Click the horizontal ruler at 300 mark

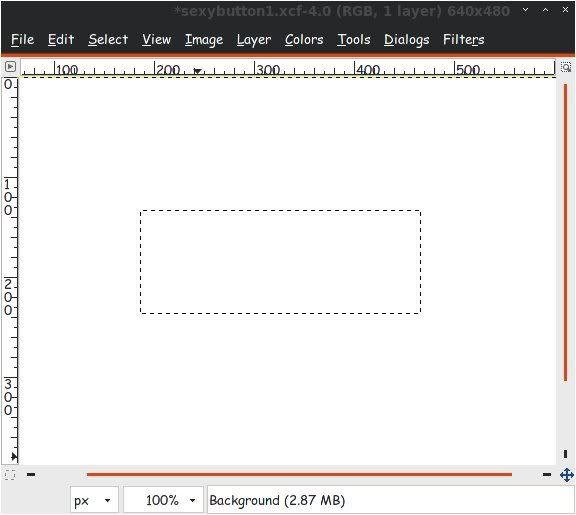pos(255,68)
